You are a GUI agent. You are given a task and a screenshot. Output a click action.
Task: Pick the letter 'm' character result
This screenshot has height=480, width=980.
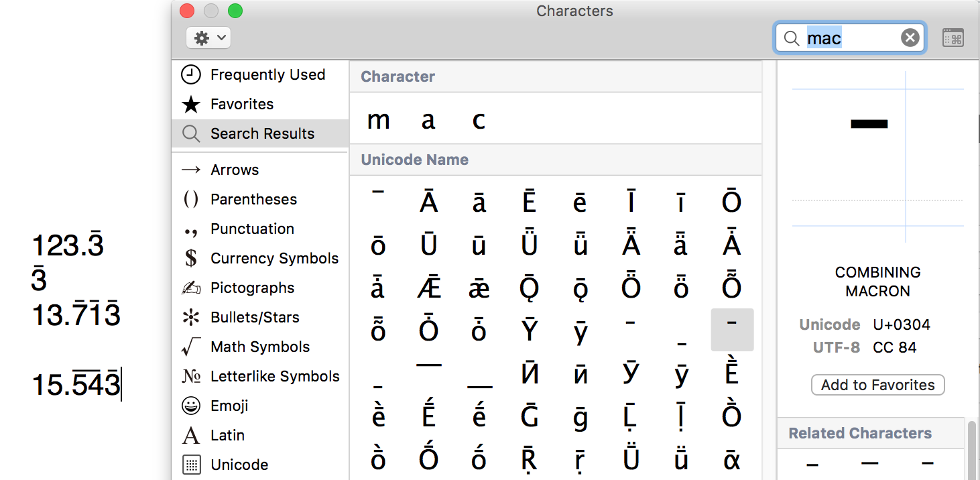tap(379, 121)
